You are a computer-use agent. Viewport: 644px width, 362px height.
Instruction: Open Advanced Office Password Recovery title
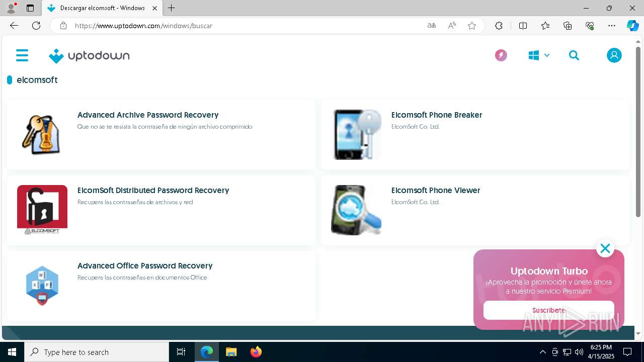click(x=145, y=265)
